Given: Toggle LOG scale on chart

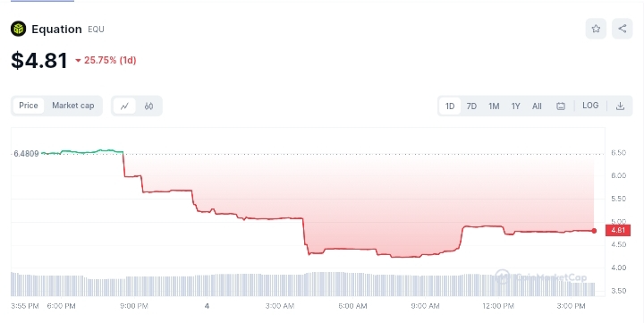Looking at the screenshot, I should tap(590, 106).
